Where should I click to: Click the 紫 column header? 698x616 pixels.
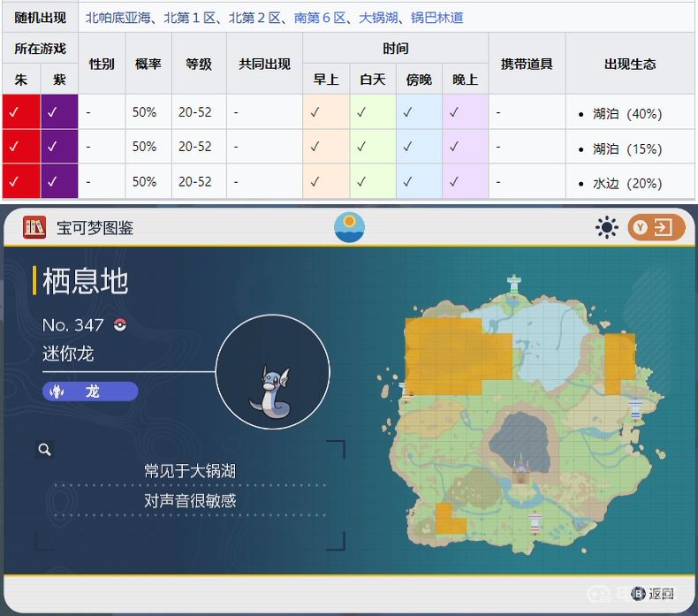point(59,80)
